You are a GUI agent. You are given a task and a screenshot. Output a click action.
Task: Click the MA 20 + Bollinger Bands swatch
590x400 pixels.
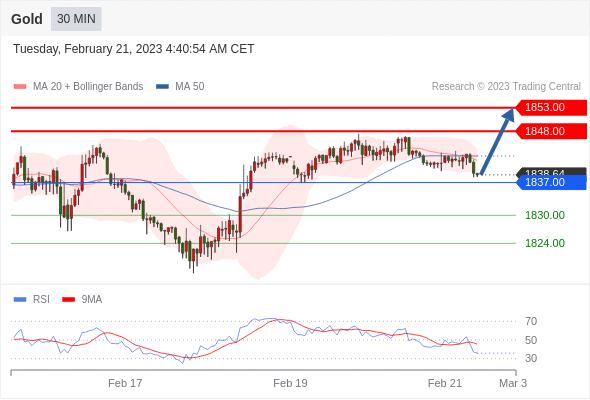click(x=20, y=87)
